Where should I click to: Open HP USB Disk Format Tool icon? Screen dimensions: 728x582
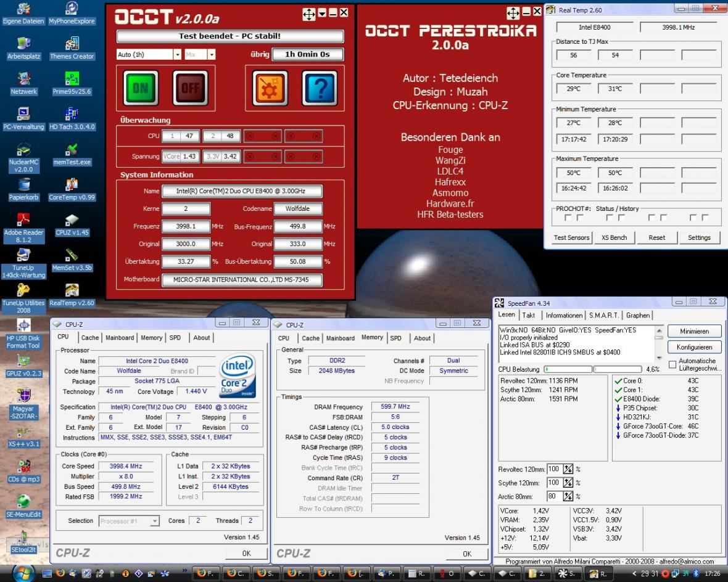[x=23, y=334]
